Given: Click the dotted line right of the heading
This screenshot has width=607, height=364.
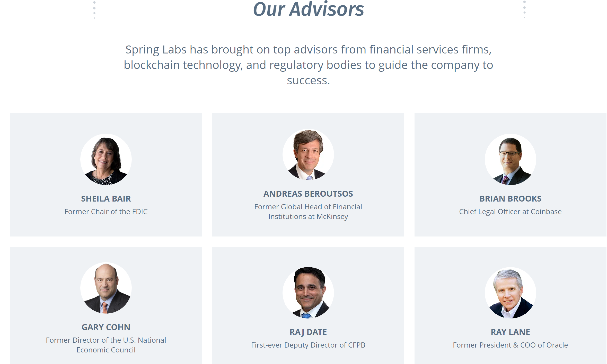Looking at the screenshot, I should pyautogui.click(x=524, y=10).
